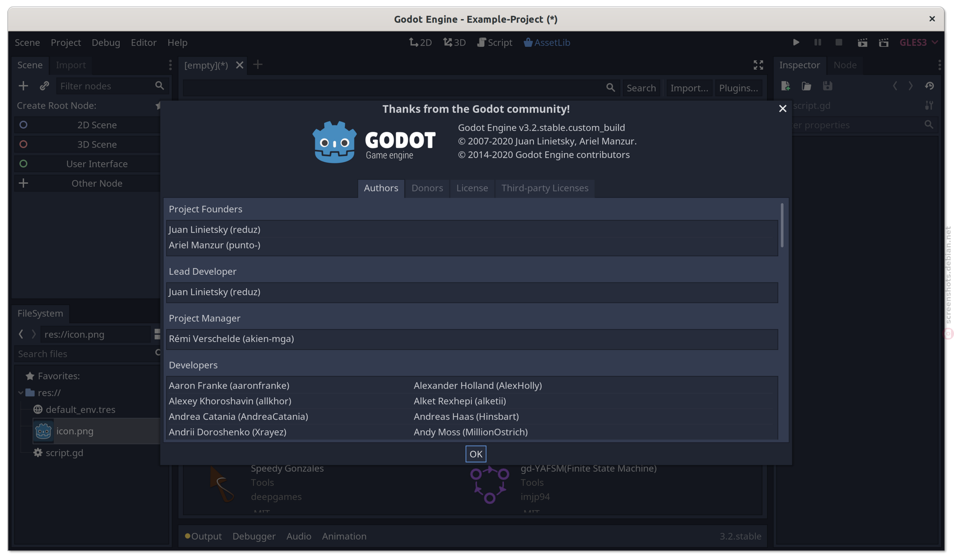Create a 2D Scene root node
This screenshot has height=560, width=954.
(88, 125)
